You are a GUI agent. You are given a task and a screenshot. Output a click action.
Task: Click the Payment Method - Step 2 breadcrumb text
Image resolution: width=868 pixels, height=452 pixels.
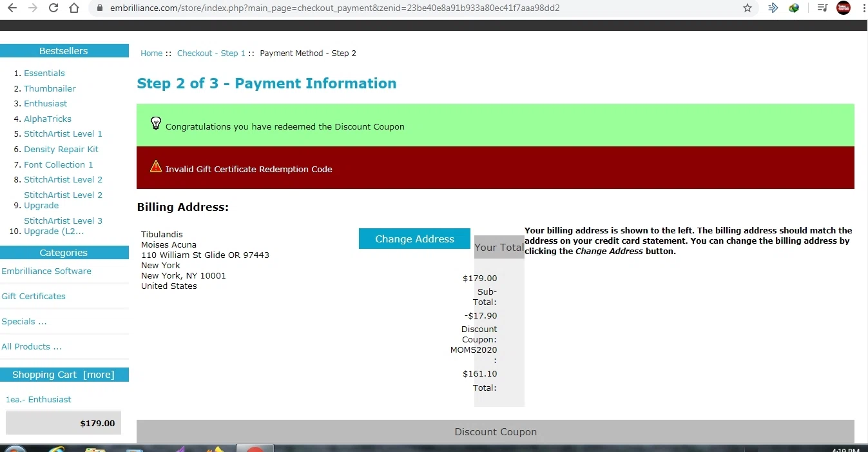pos(308,54)
